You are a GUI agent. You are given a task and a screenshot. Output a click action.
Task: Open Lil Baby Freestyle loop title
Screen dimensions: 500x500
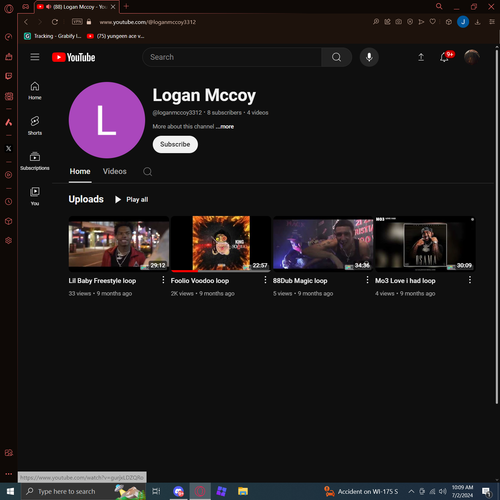(x=102, y=281)
